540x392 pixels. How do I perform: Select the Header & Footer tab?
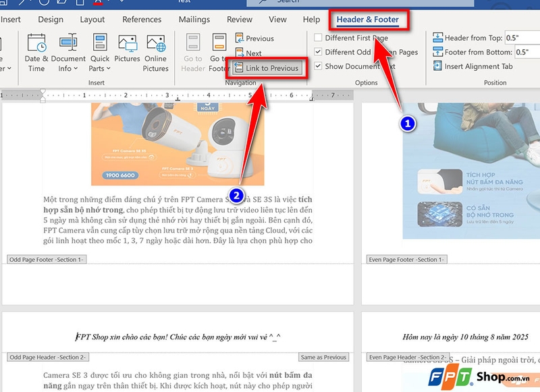368,20
